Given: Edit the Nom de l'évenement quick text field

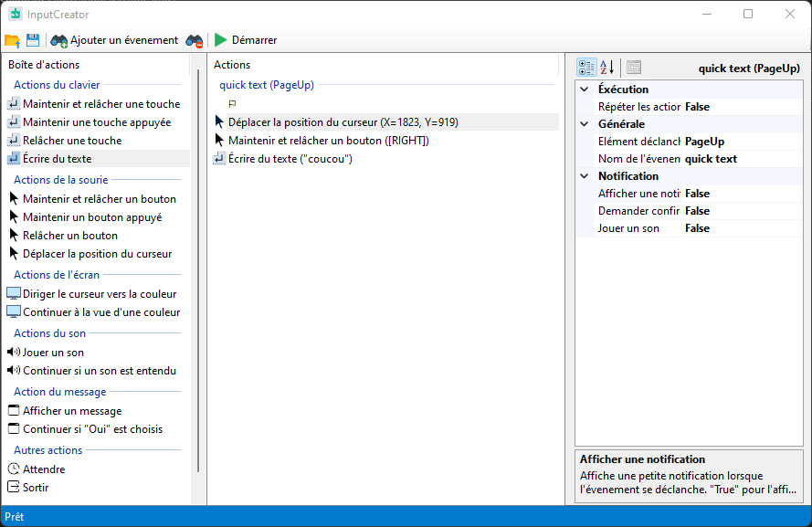Looking at the screenshot, I should [x=742, y=159].
